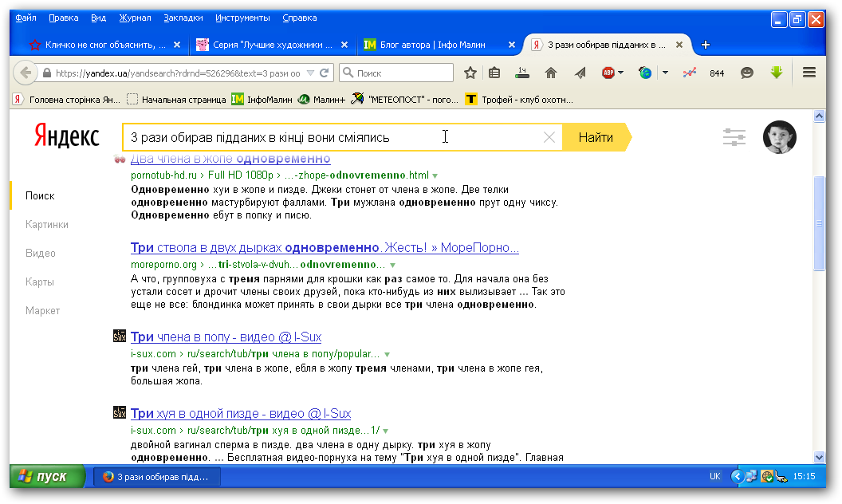This screenshot has width=842, height=504.
Task: Select Карты in the Yandex sidebar
Action: pyautogui.click(x=40, y=282)
